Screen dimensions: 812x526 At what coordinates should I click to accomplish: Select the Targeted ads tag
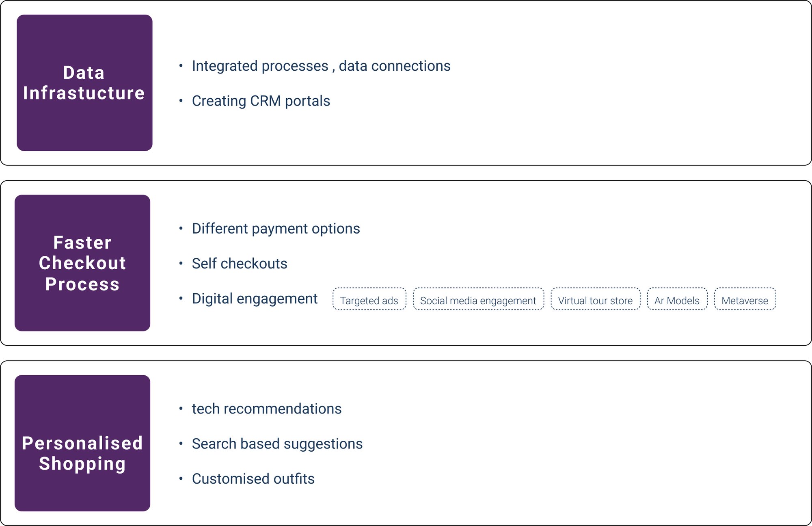pos(369,299)
